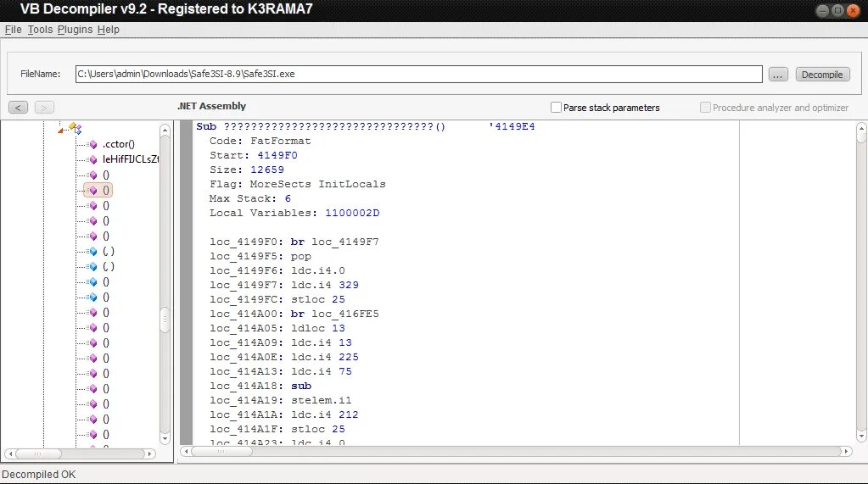The height and width of the screenshot is (484, 868).
Task: Click the Sub ???() declaration line
Action: tap(321, 126)
